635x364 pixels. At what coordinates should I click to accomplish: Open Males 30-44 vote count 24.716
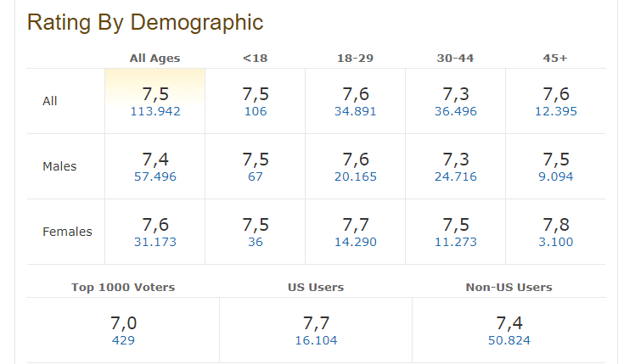(x=455, y=176)
